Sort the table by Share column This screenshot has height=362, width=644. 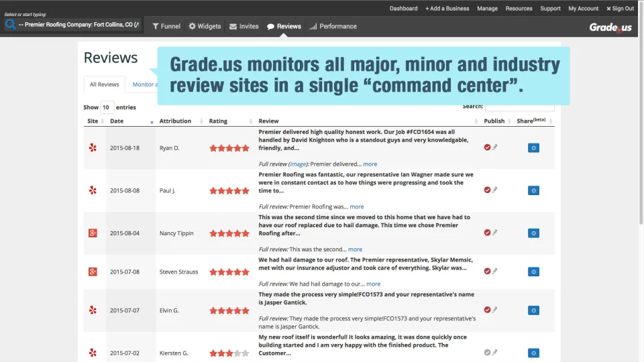coord(535,121)
